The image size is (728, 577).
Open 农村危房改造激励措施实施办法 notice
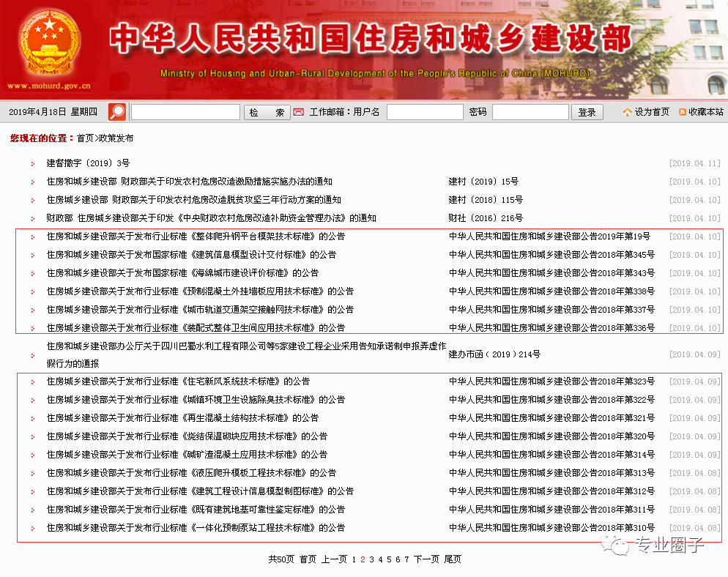tap(190, 182)
